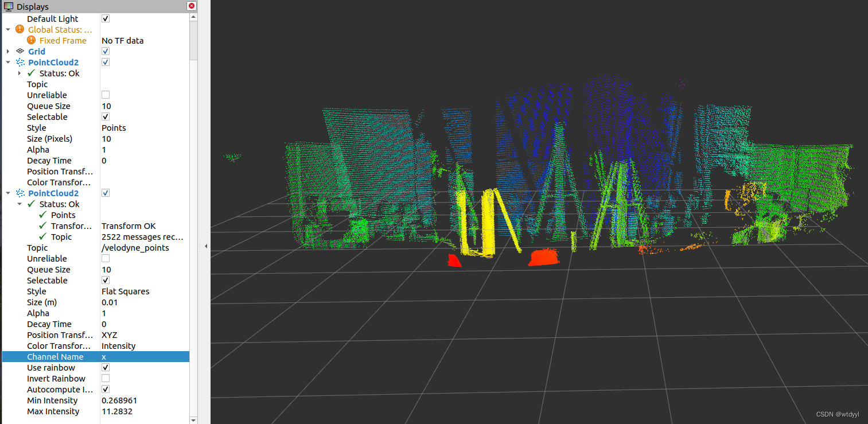Expand Status: Ok under first PointCloud2
868x424 pixels.
click(x=20, y=73)
